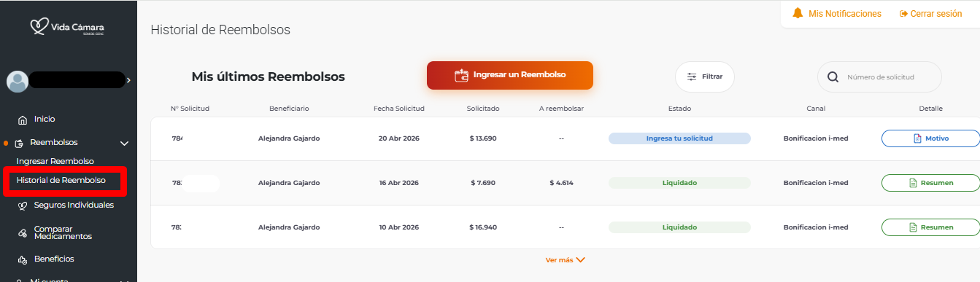Open the Filtrar filter button
980x282 pixels.
click(705, 77)
